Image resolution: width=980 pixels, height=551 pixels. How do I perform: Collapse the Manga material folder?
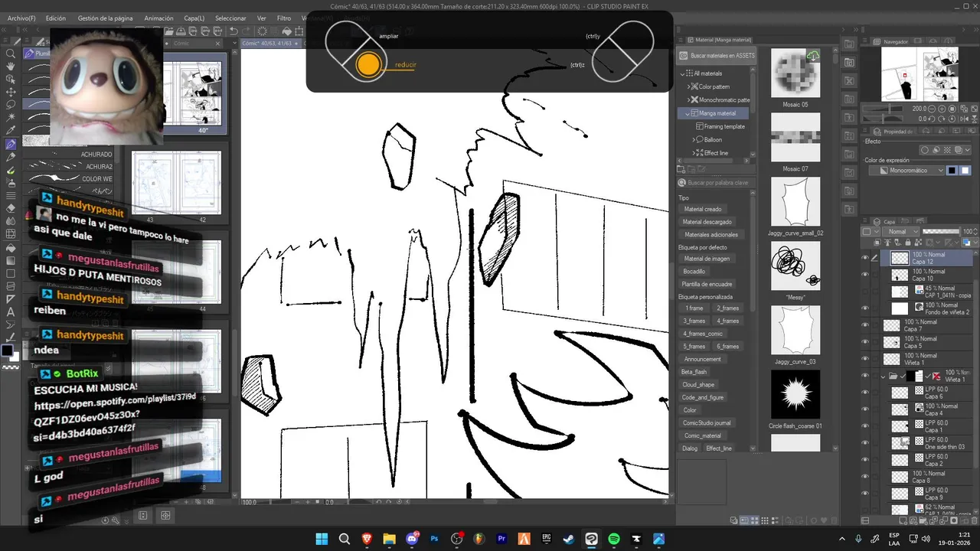coord(687,114)
